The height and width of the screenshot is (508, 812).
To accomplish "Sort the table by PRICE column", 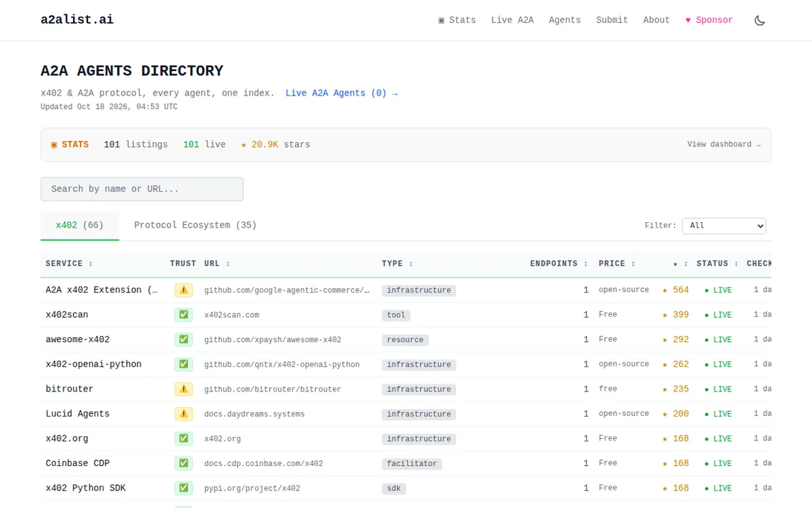I will coord(617,263).
